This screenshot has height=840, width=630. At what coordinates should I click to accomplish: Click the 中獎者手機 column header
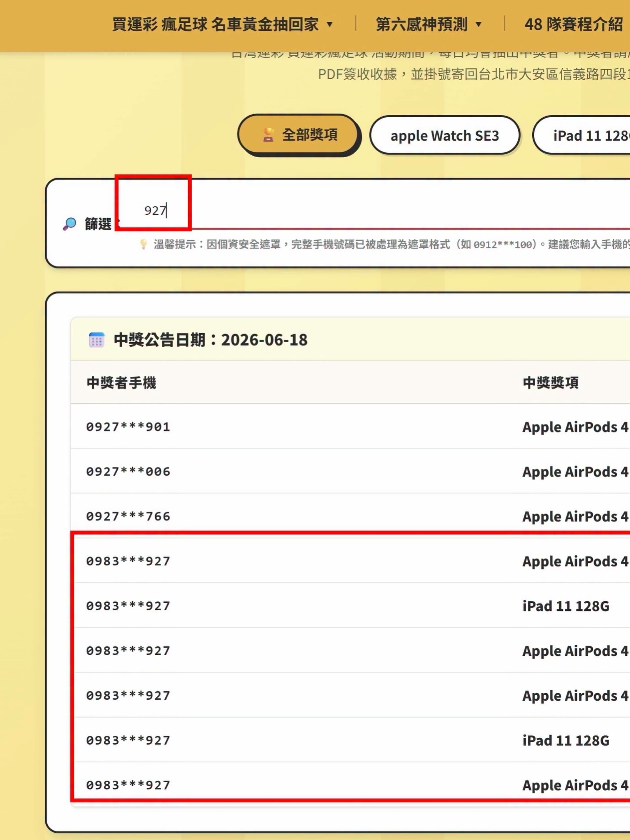[121, 382]
